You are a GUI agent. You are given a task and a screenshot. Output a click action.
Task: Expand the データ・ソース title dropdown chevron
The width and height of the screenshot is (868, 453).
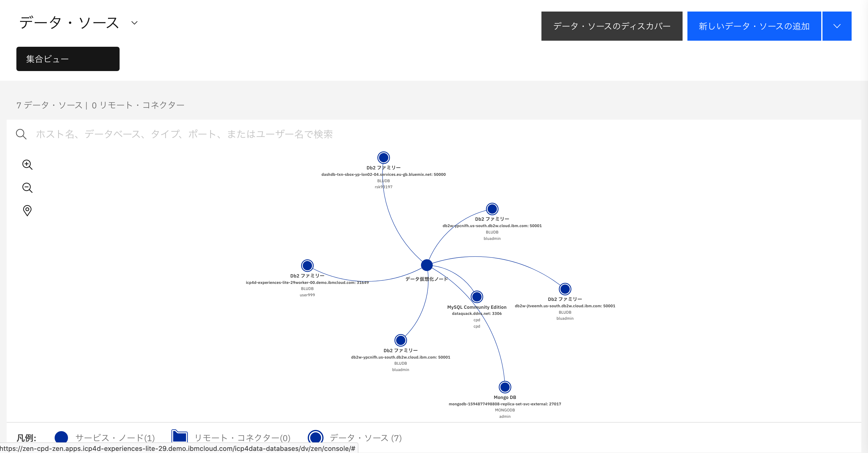click(x=134, y=23)
